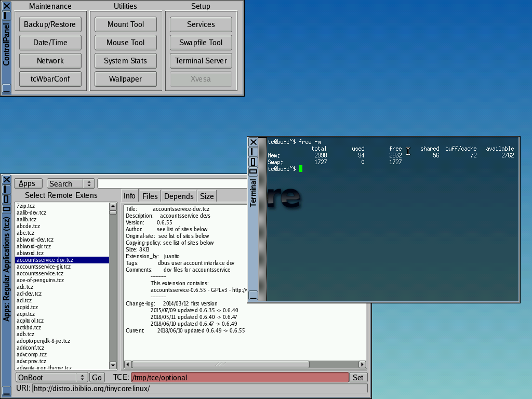
Task: Launch the Swapfile Tool
Action: pos(201,43)
